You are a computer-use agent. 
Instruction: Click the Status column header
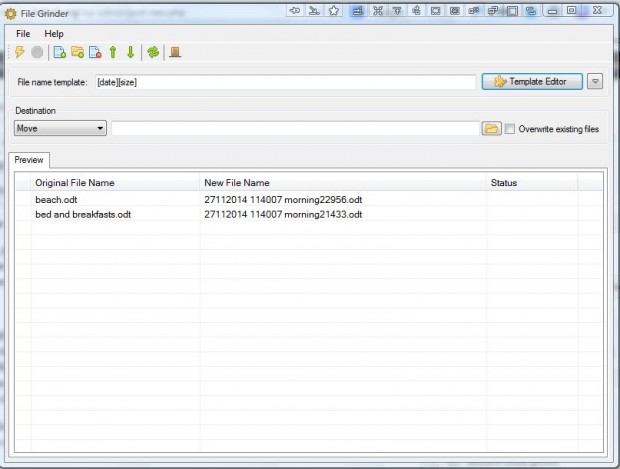[x=532, y=183]
